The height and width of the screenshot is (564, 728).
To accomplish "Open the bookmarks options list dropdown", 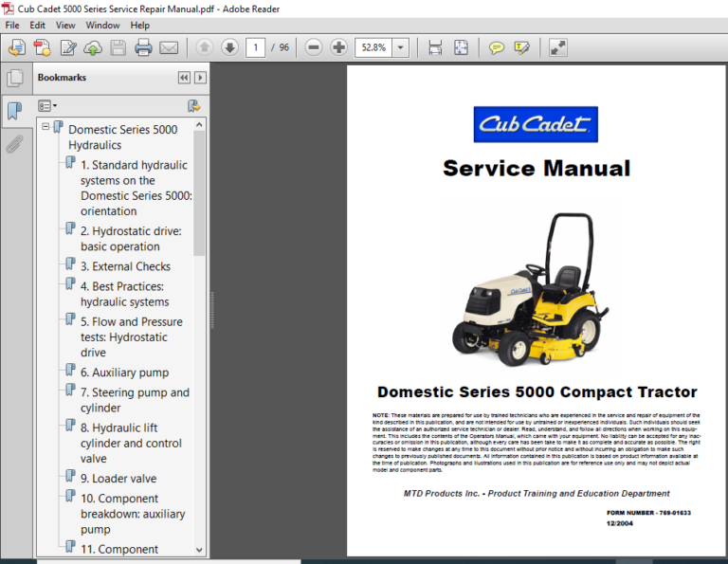I will click(47, 106).
